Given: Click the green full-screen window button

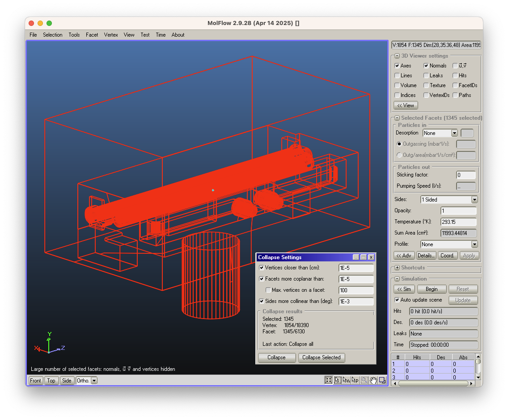Looking at the screenshot, I should (49, 23).
